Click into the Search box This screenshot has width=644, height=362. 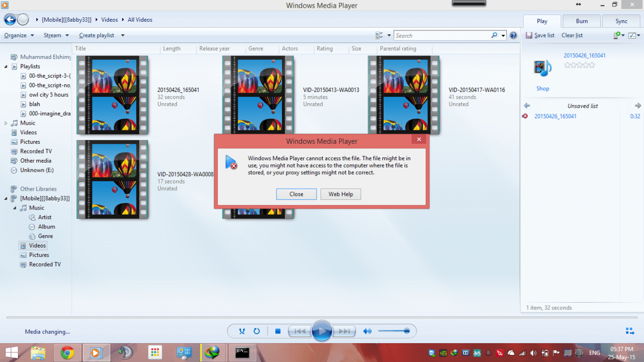pyautogui.click(x=442, y=35)
